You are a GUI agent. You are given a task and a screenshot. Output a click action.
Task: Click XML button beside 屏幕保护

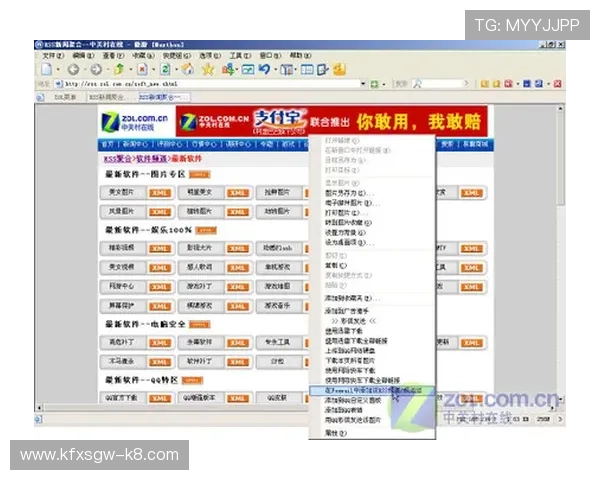pos(160,306)
